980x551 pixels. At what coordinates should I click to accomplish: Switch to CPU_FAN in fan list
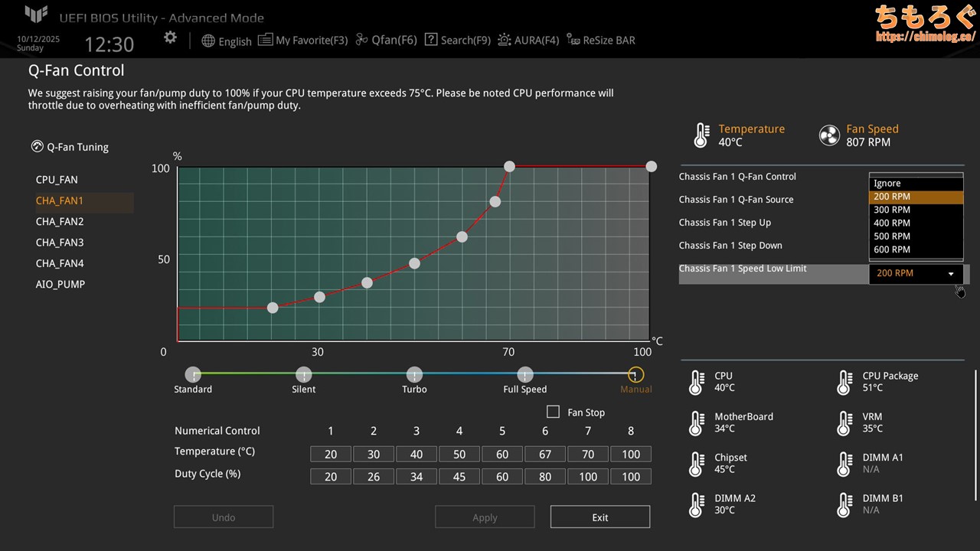57,180
